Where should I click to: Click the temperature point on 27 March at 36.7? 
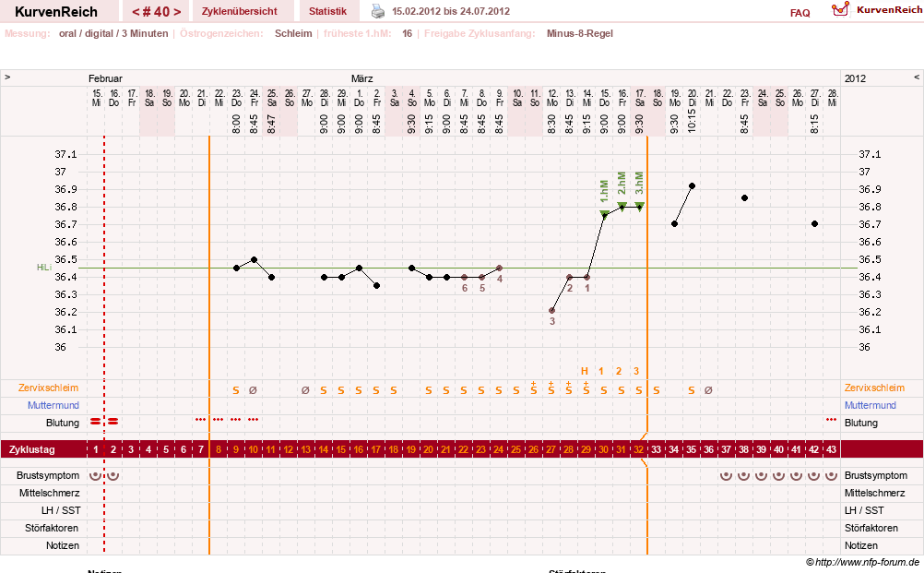(814, 224)
